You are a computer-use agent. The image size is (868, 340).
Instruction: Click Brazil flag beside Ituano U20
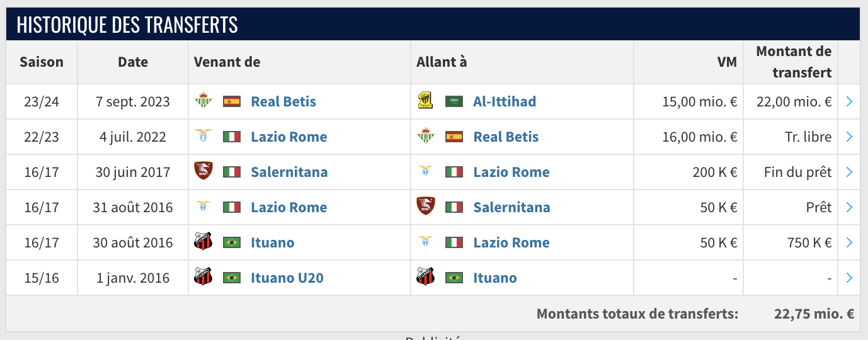point(232,278)
